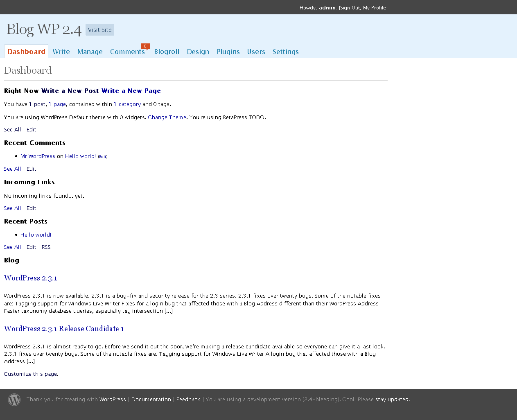Click Edit under Recent Comments
The height and width of the screenshot is (420, 517).
point(32,169)
